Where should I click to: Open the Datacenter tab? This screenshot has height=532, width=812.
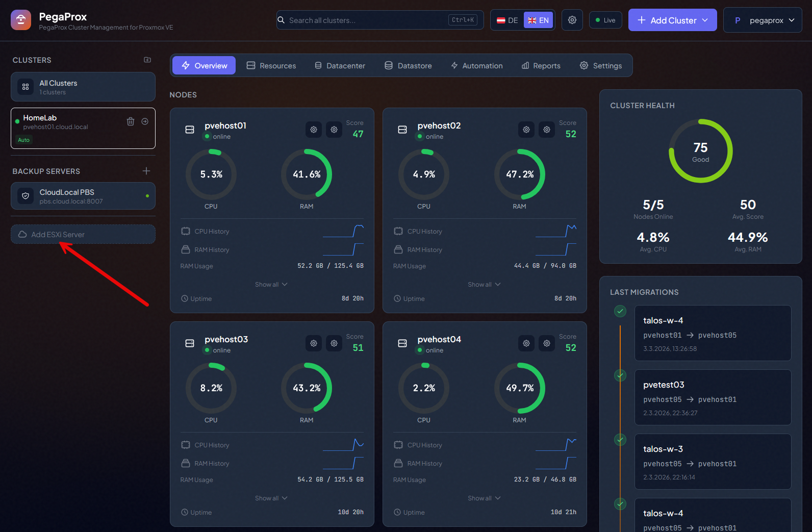pos(340,65)
